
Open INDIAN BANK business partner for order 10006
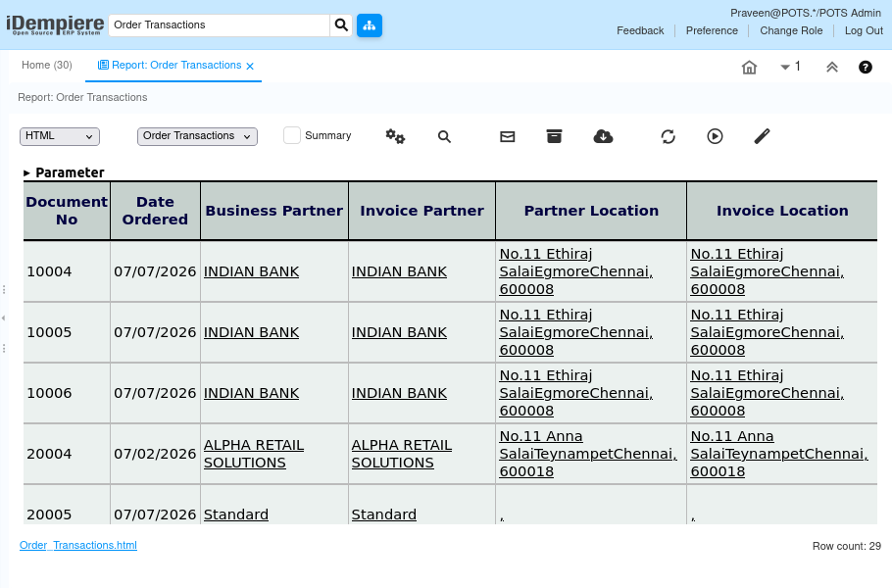(252, 393)
